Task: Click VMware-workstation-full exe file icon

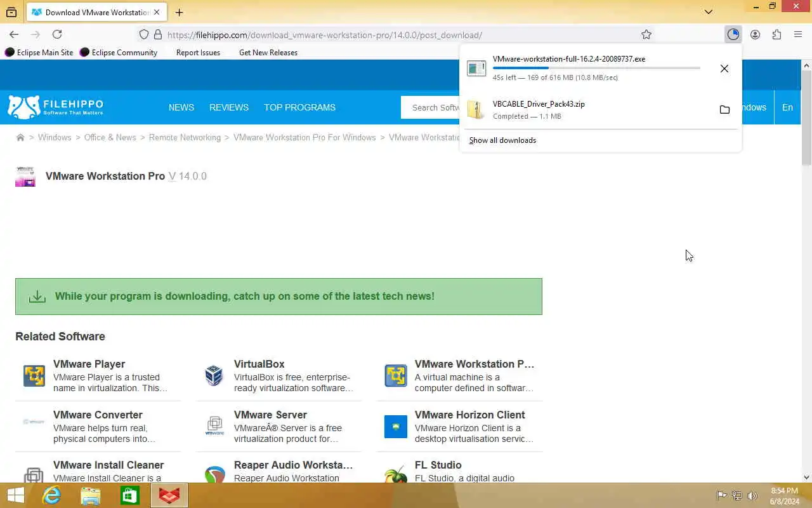Action: pyautogui.click(x=476, y=68)
